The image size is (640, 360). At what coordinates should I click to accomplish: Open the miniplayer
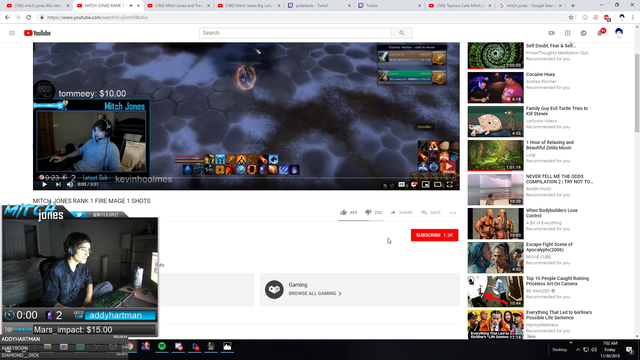pos(426,185)
